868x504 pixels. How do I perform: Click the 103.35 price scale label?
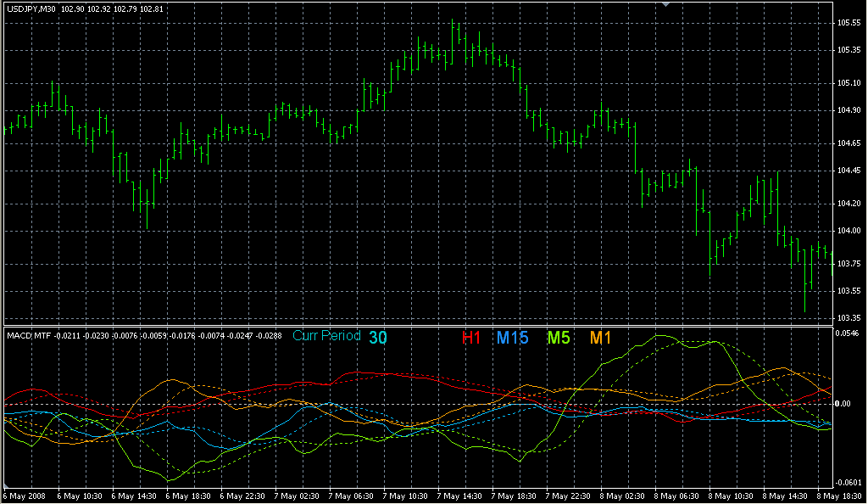click(849, 318)
